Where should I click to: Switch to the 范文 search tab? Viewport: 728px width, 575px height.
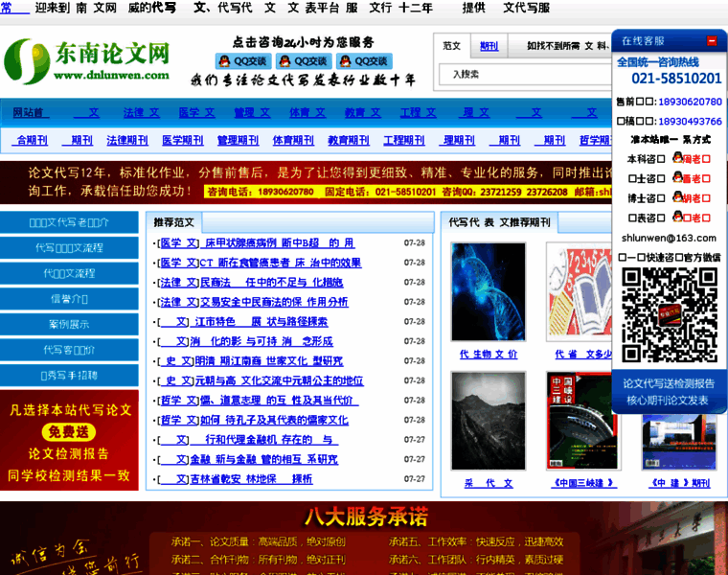click(x=453, y=46)
